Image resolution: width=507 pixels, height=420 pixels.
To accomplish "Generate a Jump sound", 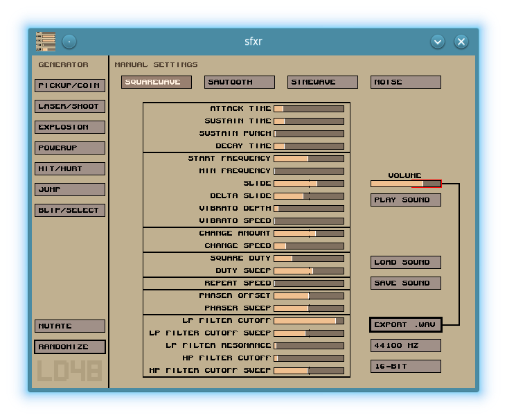I will click(70, 189).
